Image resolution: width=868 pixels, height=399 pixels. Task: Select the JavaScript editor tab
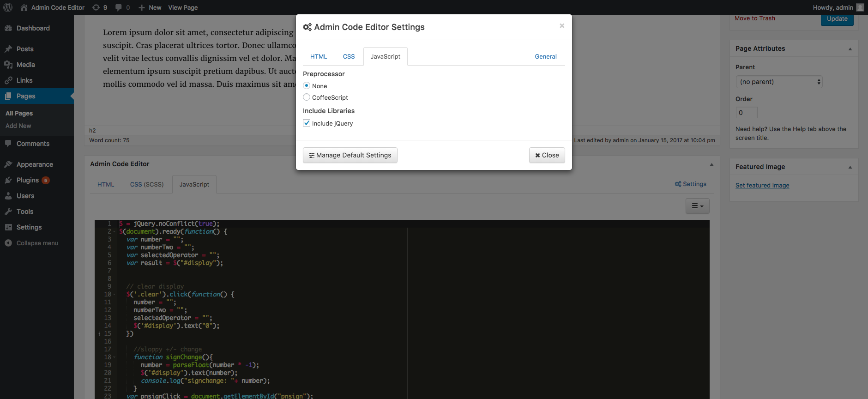194,184
